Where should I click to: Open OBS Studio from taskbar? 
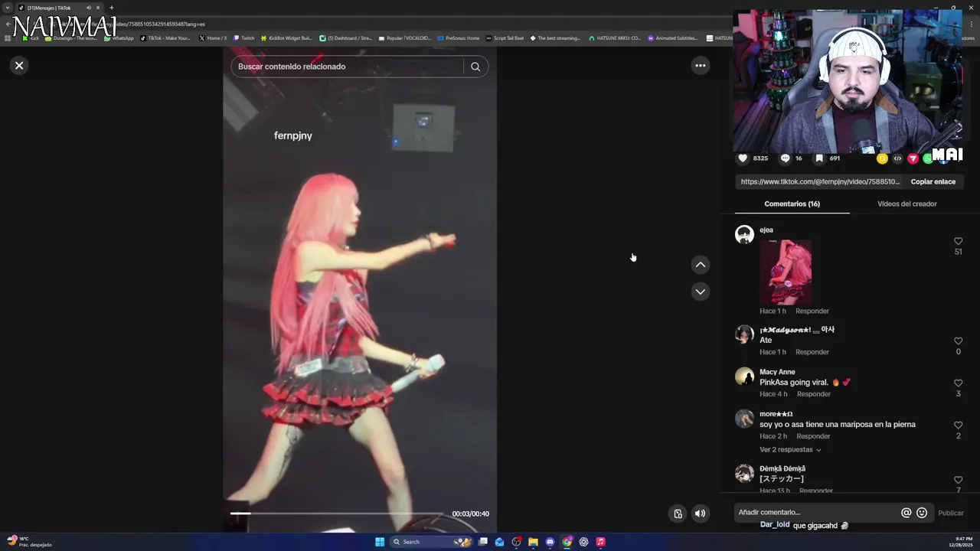tap(516, 542)
